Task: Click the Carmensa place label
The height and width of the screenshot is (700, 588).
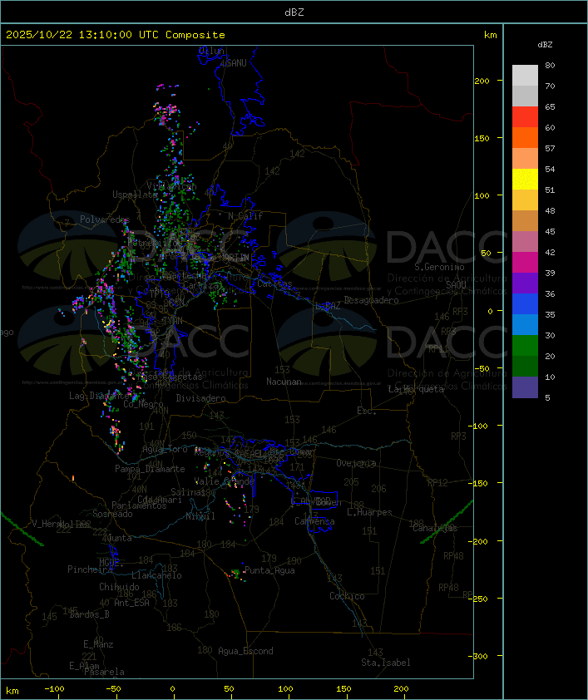Action: click(x=314, y=521)
